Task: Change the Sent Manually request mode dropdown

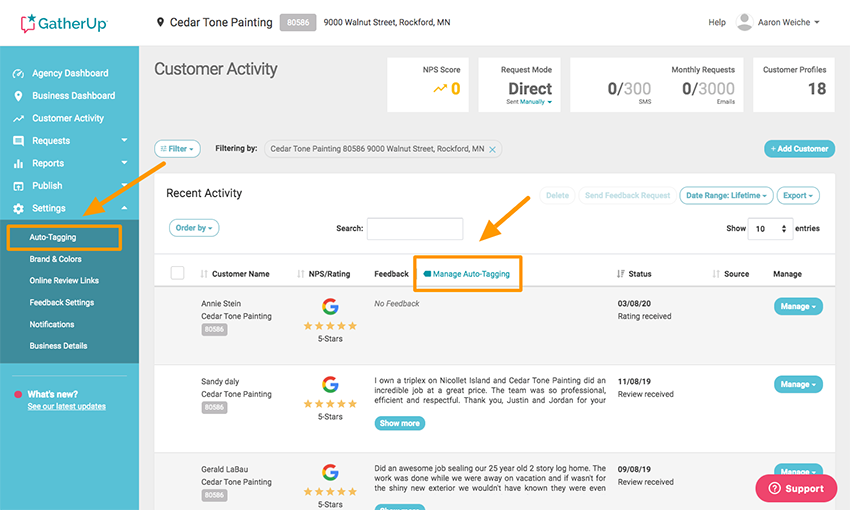Action: coord(536,102)
